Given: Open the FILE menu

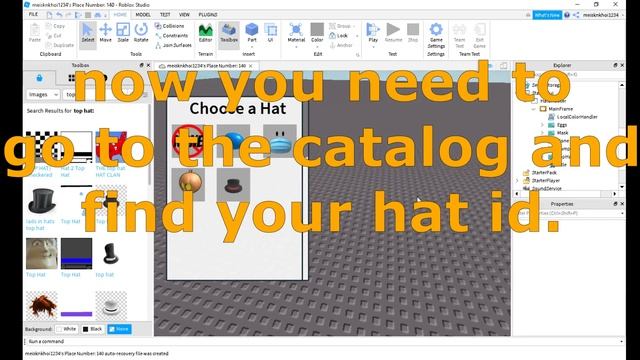Looking at the screenshot, I should (33, 14).
